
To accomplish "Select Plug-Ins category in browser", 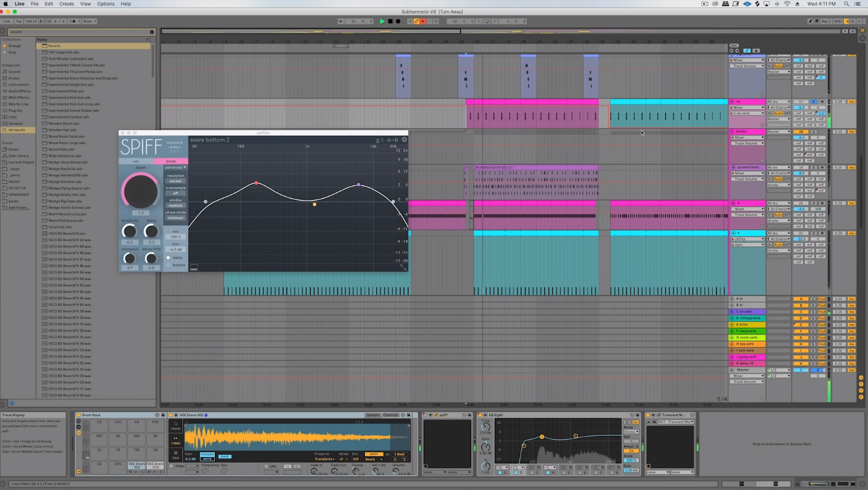I will point(15,111).
